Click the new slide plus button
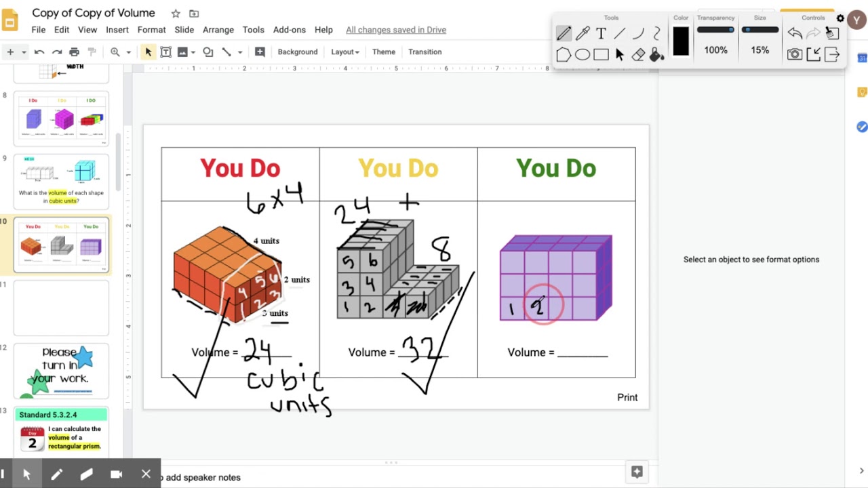868x488 pixels. (x=10, y=52)
